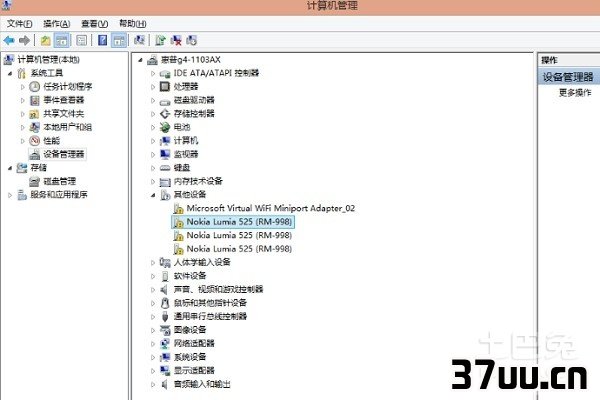Click the warning icon beside Microsoft Virtual WiFi Miniport
600x400 pixels.
point(178,209)
